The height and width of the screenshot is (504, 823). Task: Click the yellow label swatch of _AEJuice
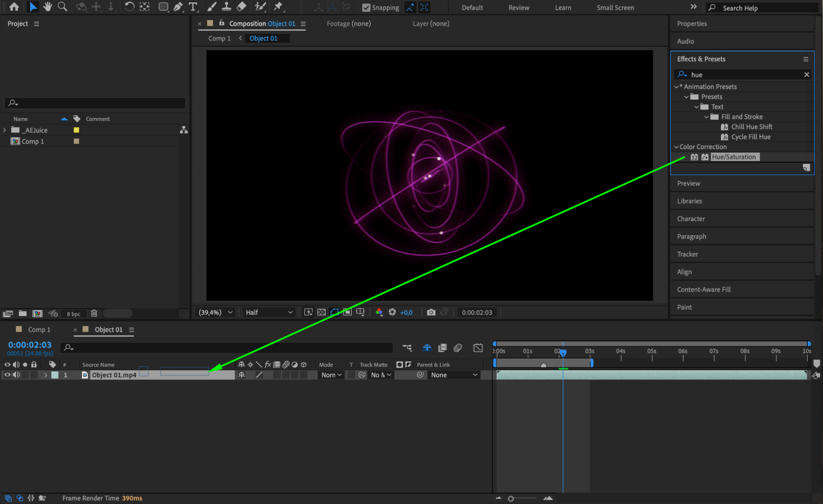tap(76, 130)
